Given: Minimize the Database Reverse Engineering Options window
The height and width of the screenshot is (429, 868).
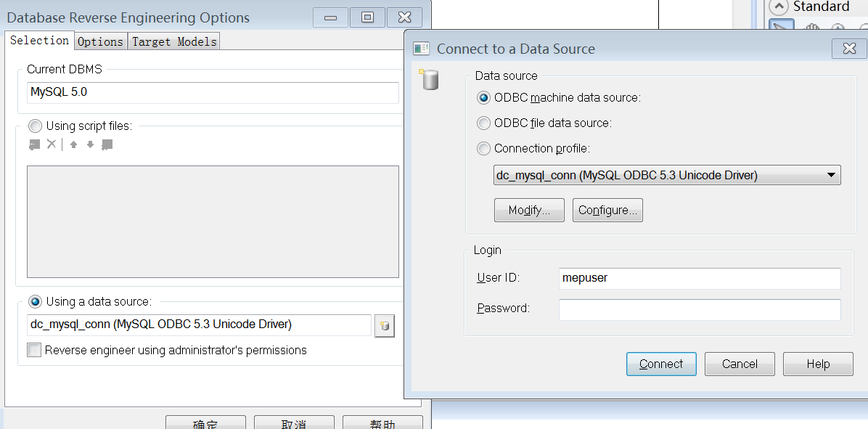Looking at the screenshot, I should [330, 17].
